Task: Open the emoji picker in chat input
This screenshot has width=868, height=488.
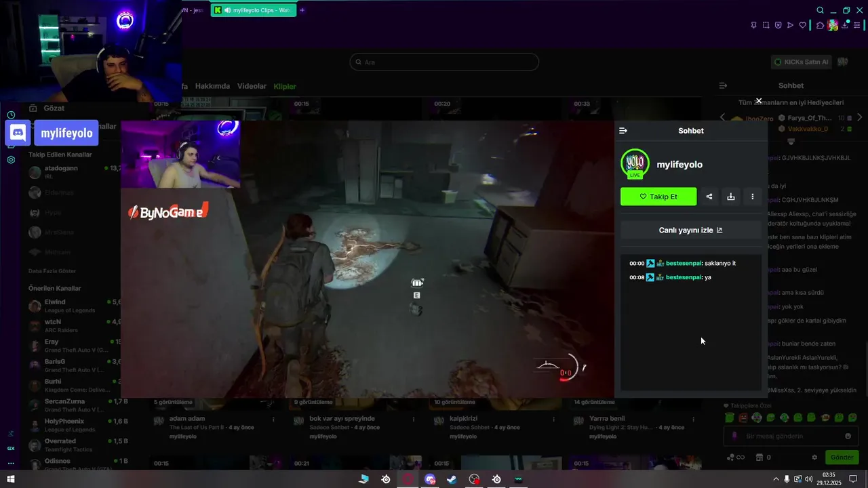Action: [848, 436]
